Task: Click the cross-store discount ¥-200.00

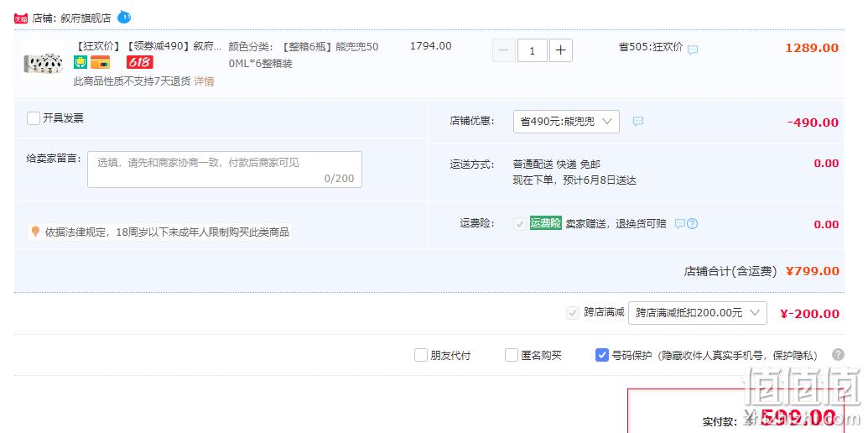Action: point(809,314)
